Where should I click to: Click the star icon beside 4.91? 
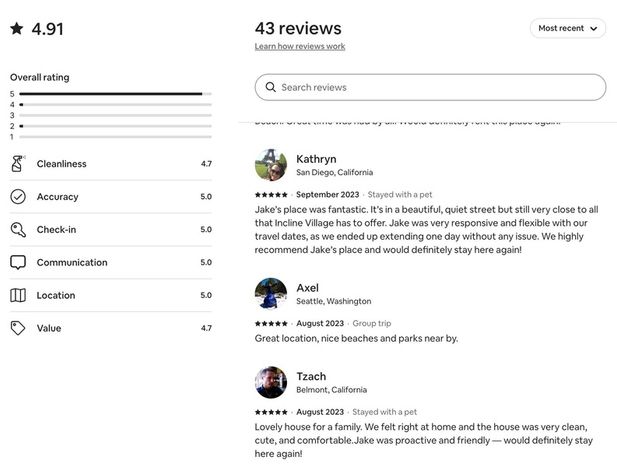click(17, 29)
